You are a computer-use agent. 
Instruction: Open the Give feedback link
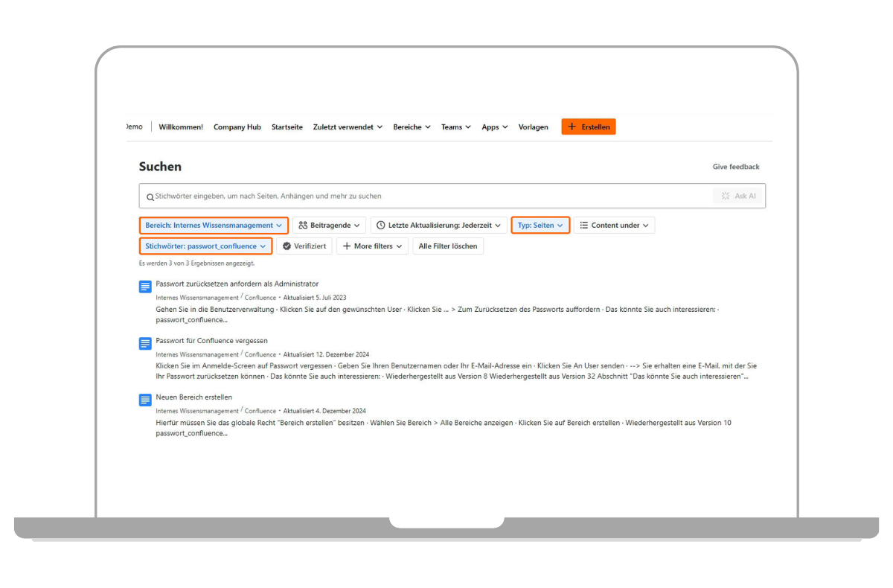tap(736, 167)
